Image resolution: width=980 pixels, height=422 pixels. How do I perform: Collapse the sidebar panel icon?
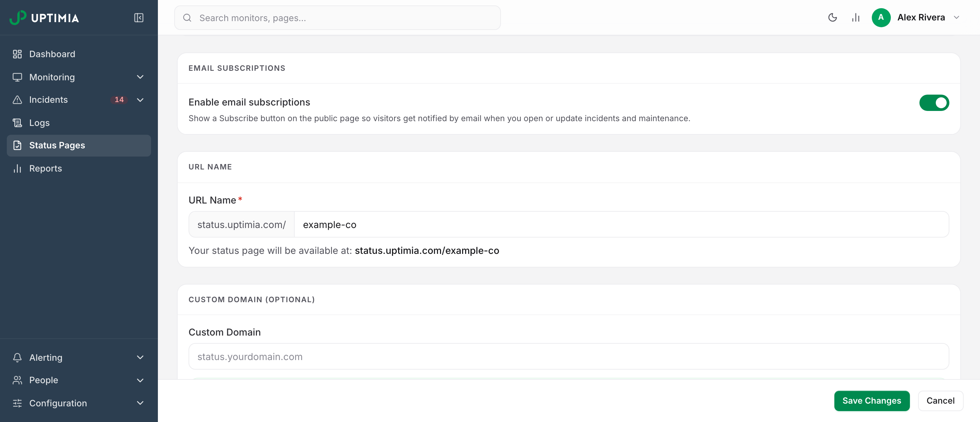(x=139, y=18)
